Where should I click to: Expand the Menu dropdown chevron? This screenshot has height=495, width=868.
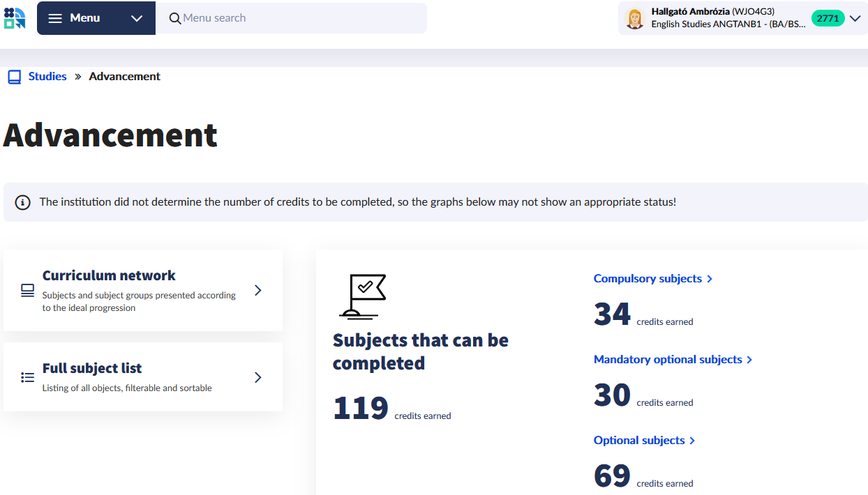137,18
